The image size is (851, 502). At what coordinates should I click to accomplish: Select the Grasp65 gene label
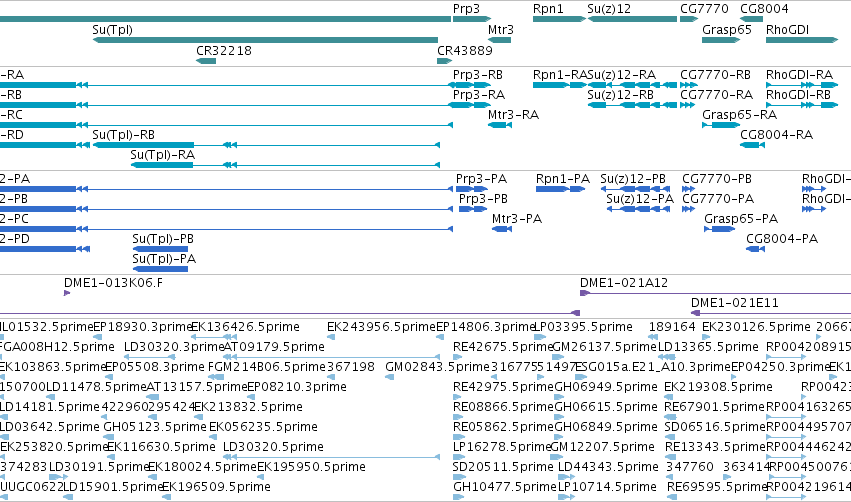pos(727,30)
